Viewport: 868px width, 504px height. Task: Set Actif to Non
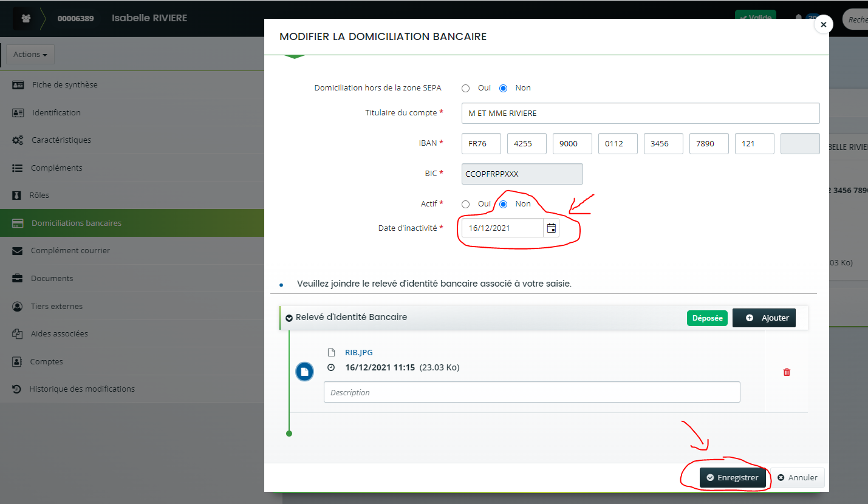(x=503, y=204)
